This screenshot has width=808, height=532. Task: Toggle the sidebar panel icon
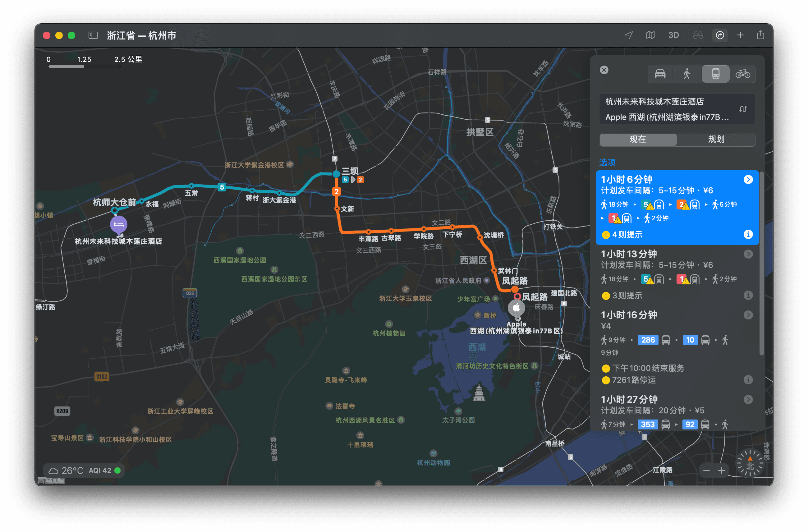click(93, 35)
